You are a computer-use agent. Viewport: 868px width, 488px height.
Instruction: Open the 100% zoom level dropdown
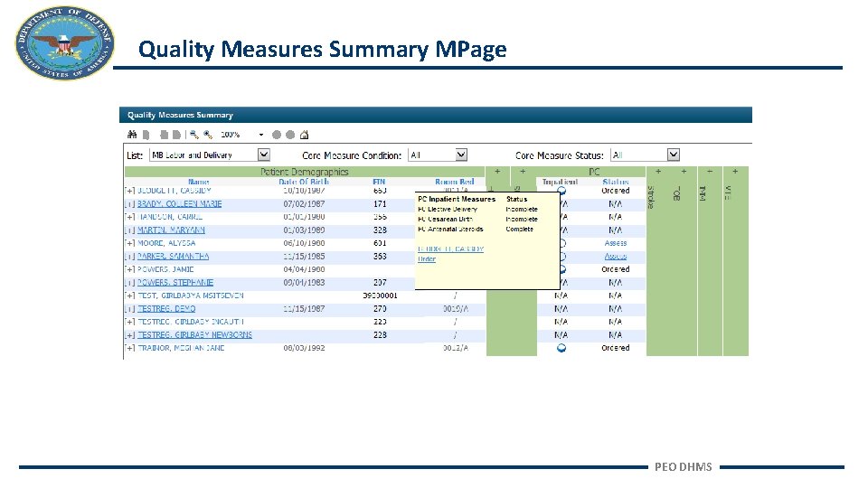[260, 135]
